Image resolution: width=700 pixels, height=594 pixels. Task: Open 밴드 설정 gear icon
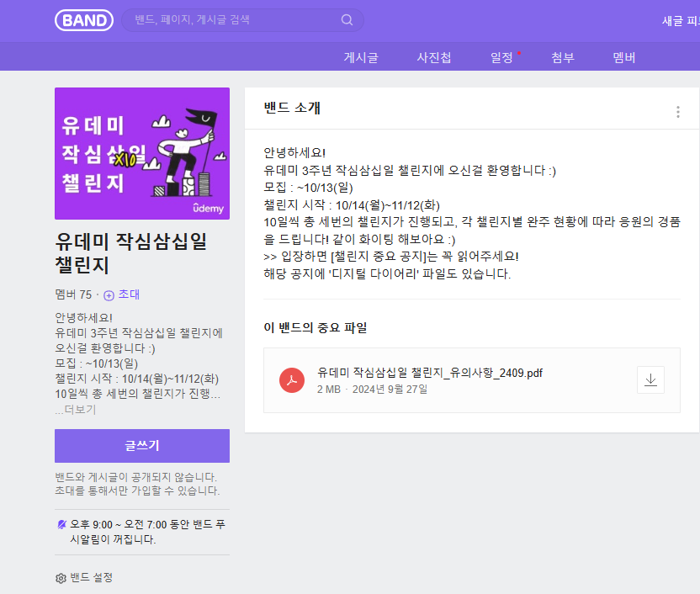click(61, 578)
